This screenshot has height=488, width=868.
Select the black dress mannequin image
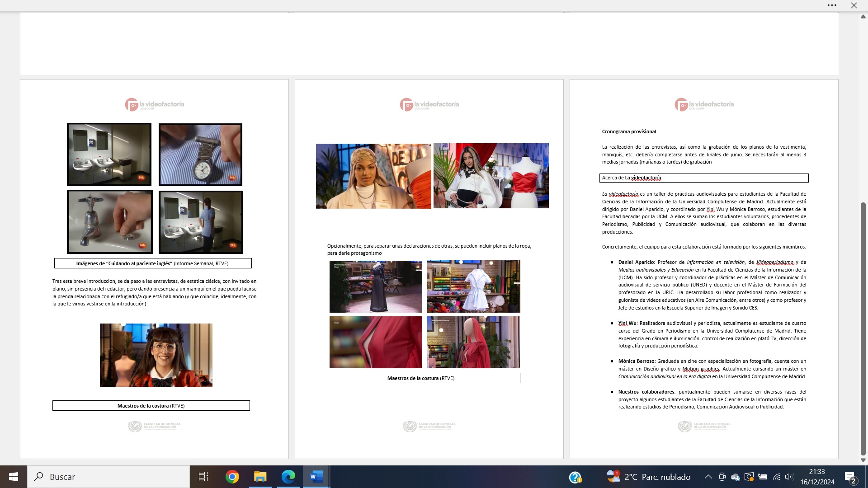click(x=376, y=286)
